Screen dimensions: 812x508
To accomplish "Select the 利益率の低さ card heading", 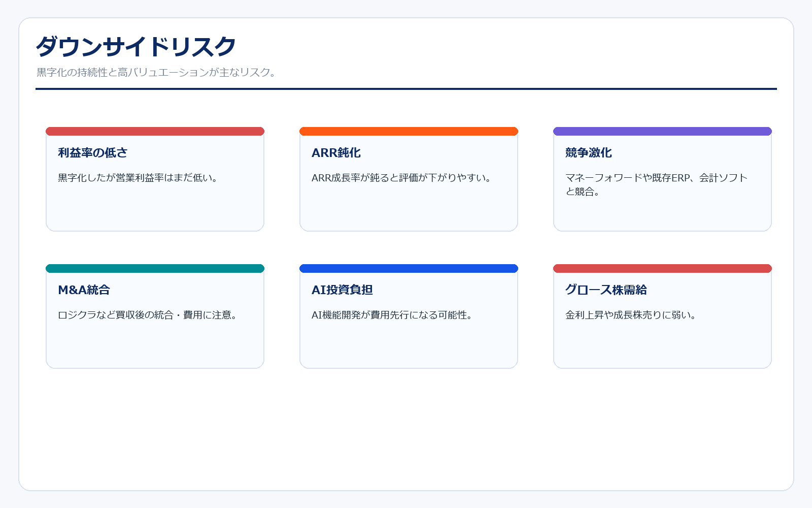I will tap(92, 152).
